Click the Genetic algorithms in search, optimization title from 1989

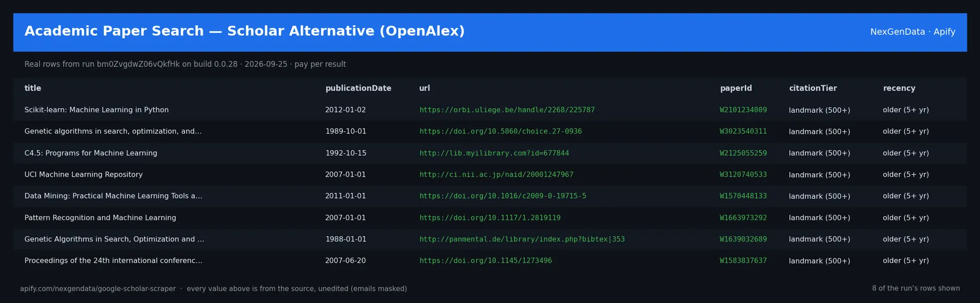pos(113,131)
